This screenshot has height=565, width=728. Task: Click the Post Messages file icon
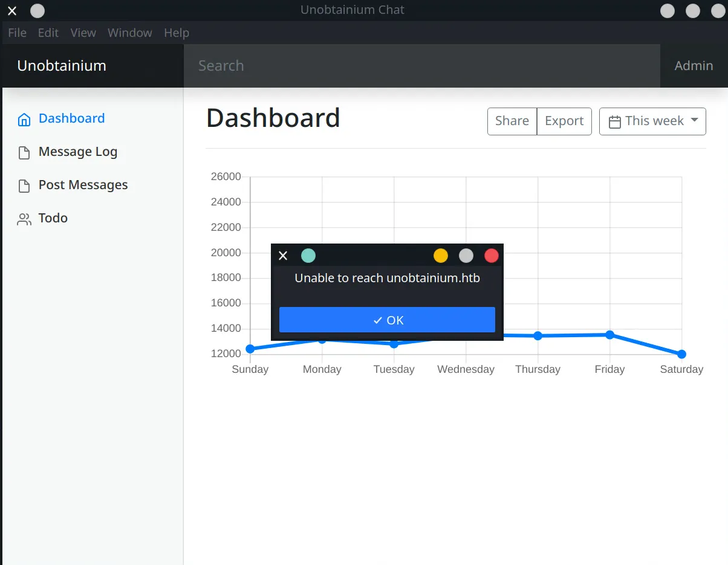coord(24,186)
